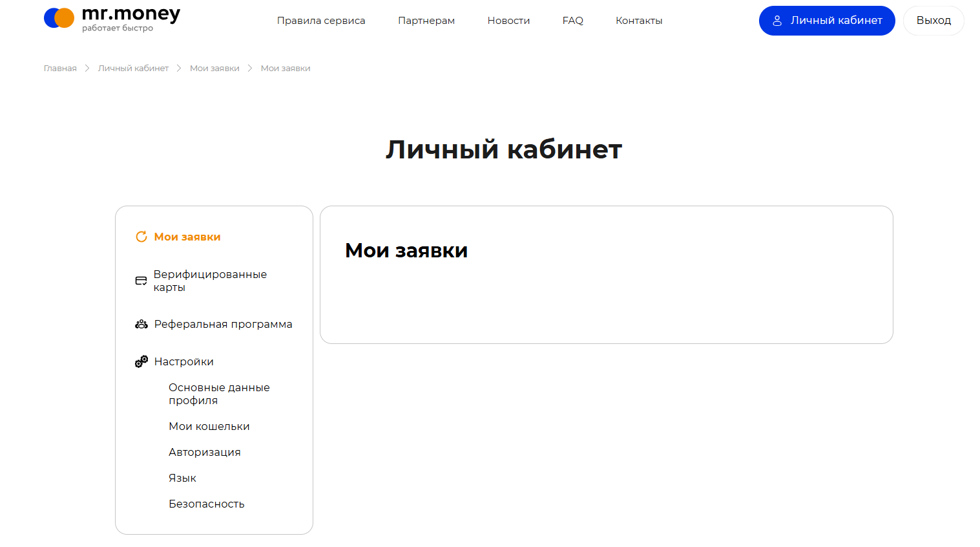This screenshot has width=980, height=547.
Task: Click the Личный кабинет page heading
Action: pyautogui.click(x=504, y=149)
